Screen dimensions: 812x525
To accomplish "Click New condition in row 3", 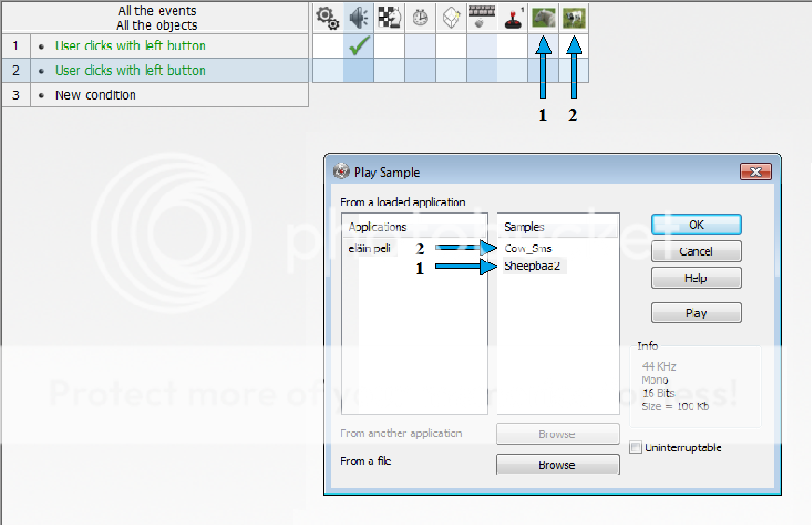I will (x=95, y=95).
